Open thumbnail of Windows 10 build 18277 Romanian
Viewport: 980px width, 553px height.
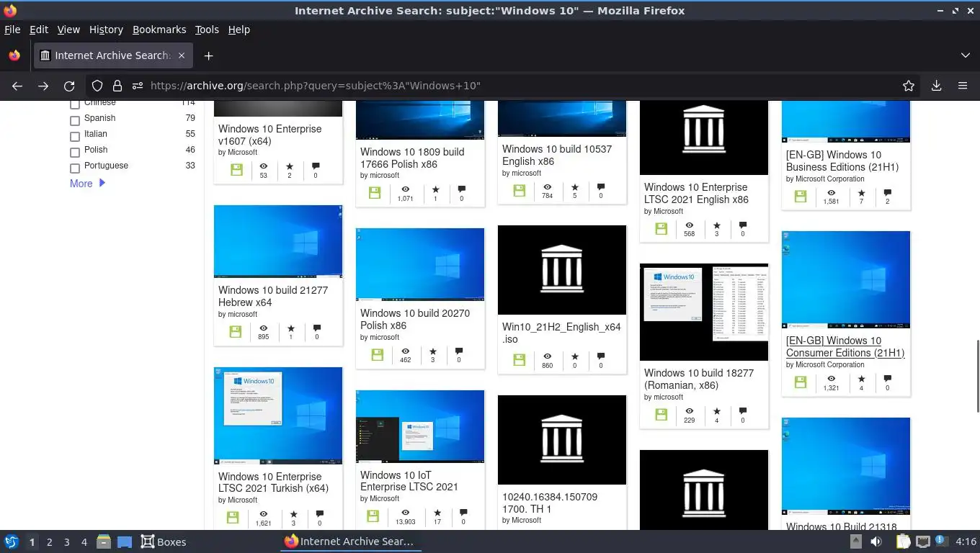(704, 312)
